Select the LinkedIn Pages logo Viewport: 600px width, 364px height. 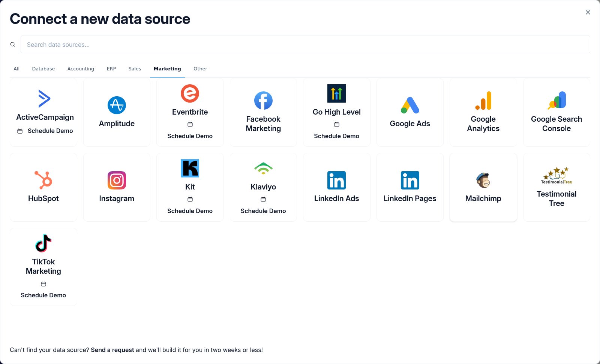[410, 180]
